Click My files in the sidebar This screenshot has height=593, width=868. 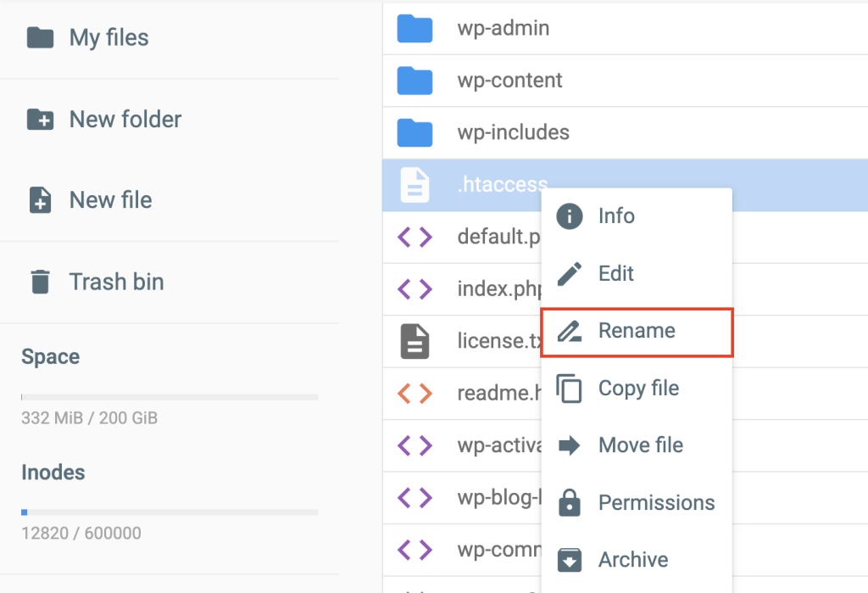pos(108,37)
